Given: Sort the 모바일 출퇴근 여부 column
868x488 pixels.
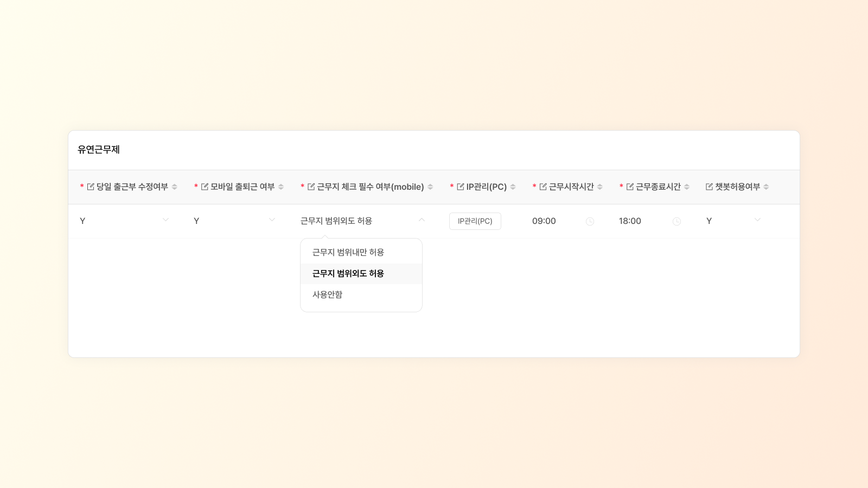Looking at the screenshot, I should (281, 187).
